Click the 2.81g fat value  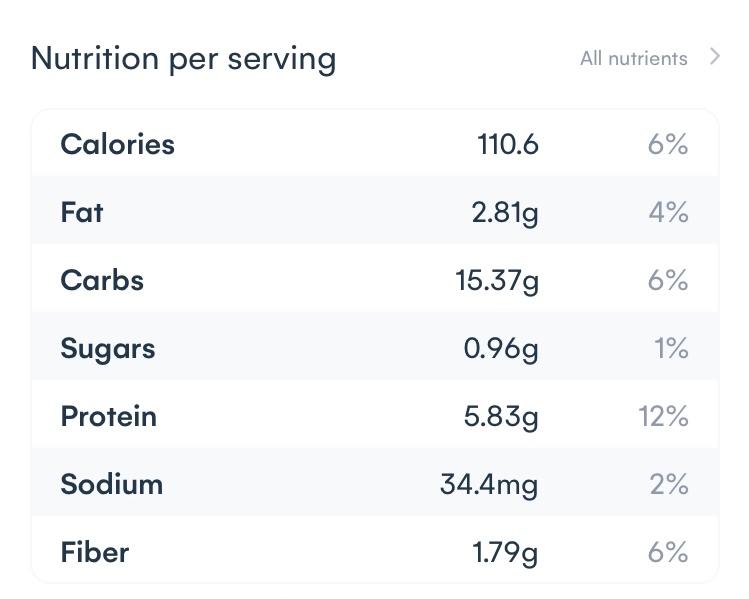pos(505,212)
